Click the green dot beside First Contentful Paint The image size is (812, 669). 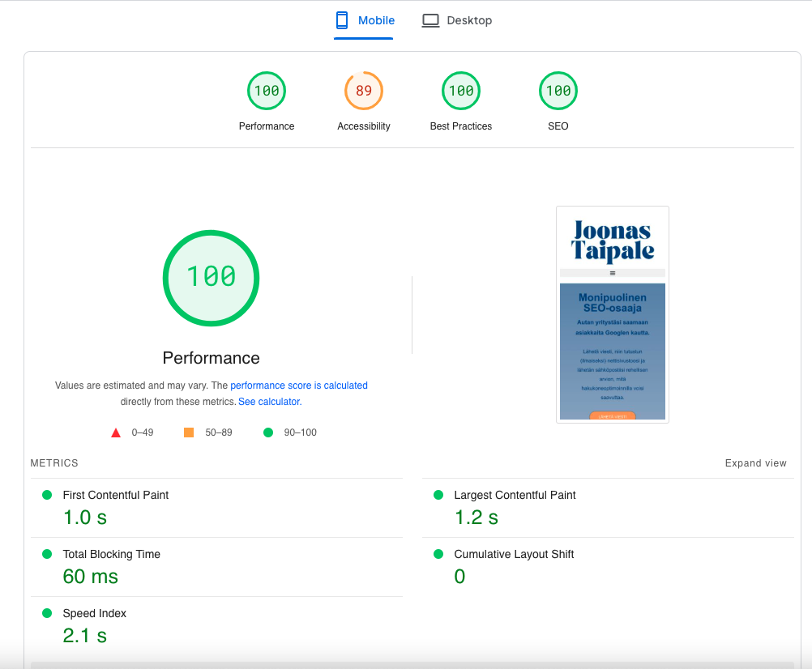pos(47,495)
